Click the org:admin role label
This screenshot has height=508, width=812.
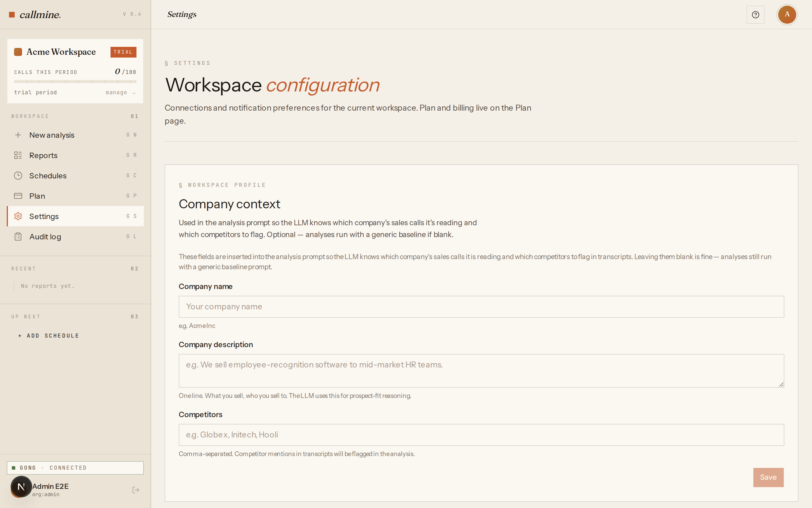pos(46,494)
